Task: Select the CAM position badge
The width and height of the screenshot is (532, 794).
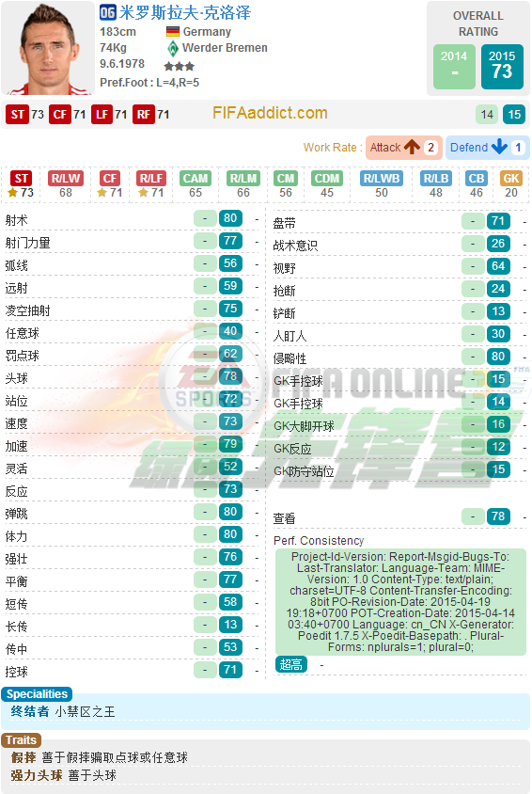Action: tap(196, 178)
